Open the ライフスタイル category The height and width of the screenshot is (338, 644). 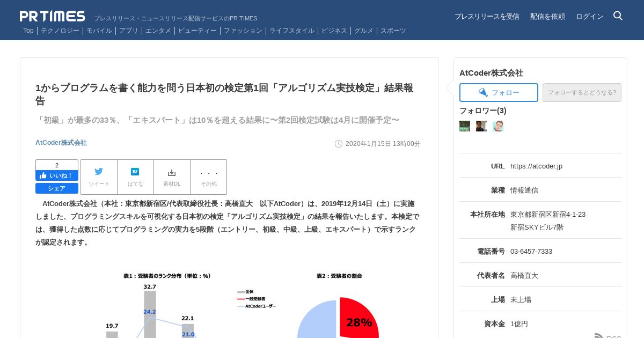click(292, 31)
